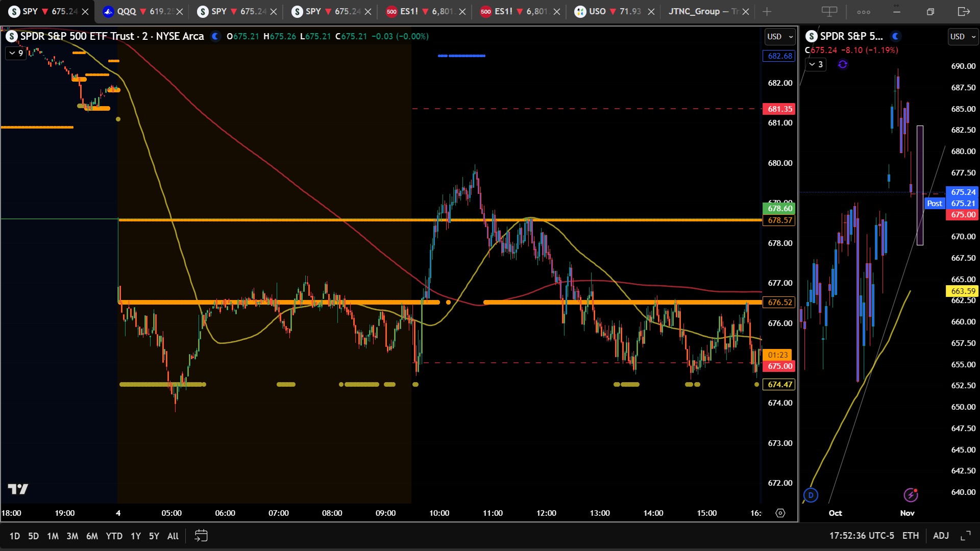Open the three-dots more options menu
This screenshot has height=551, width=980.
[864, 11]
